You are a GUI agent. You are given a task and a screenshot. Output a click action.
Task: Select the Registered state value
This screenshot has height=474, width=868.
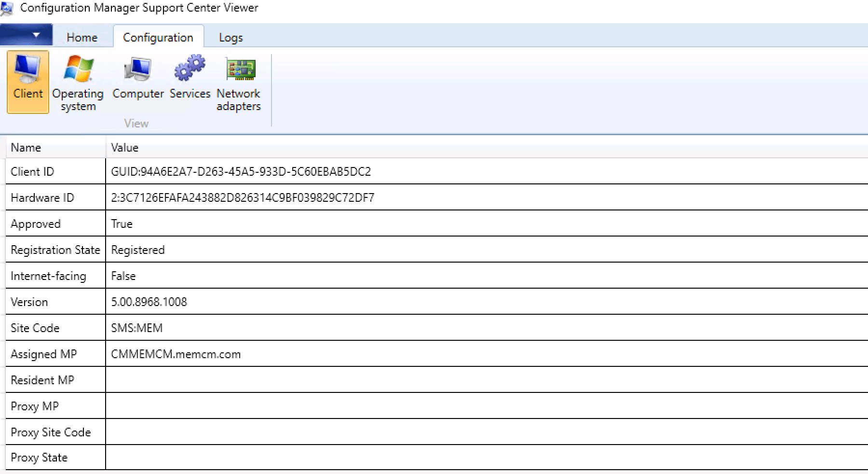pos(138,250)
